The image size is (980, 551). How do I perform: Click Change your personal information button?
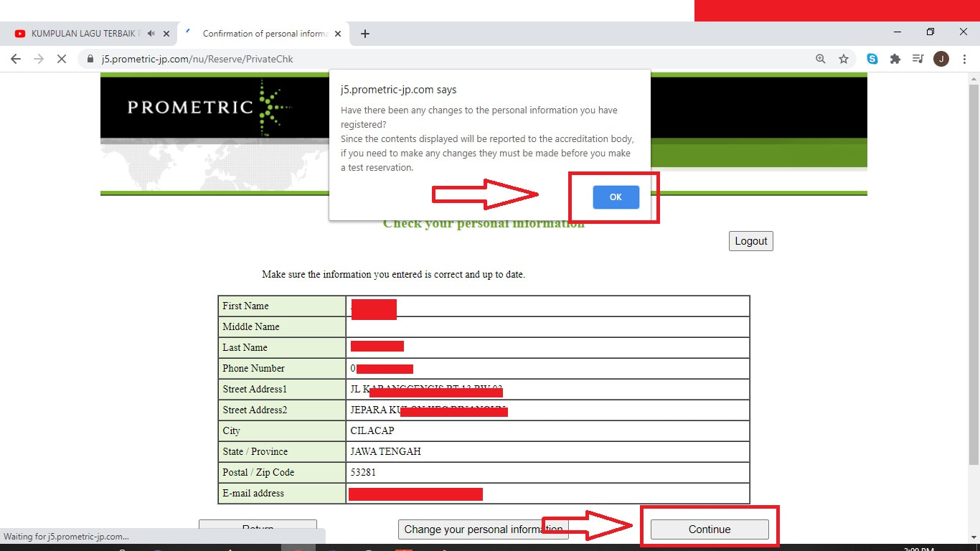(x=484, y=529)
